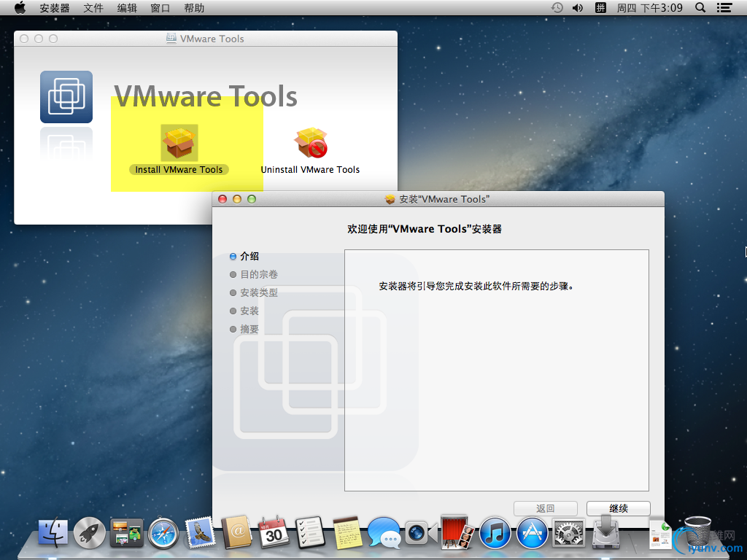Open Photo Booth in the Dock

[x=458, y=532]
